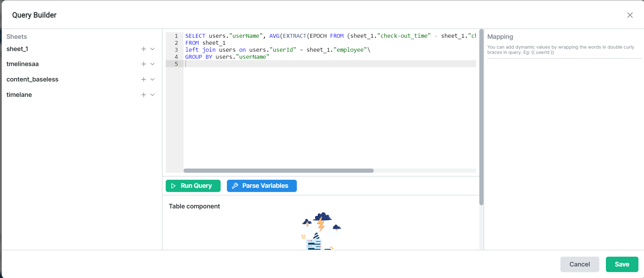
Task: Place cursor on empty line 5 of editor
Action: pos(330,64)
